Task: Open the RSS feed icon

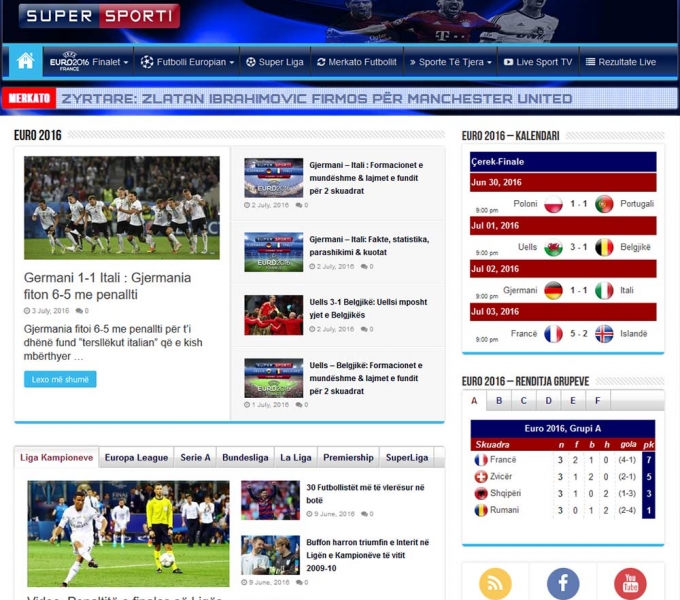Action: [x=495, y=584]
